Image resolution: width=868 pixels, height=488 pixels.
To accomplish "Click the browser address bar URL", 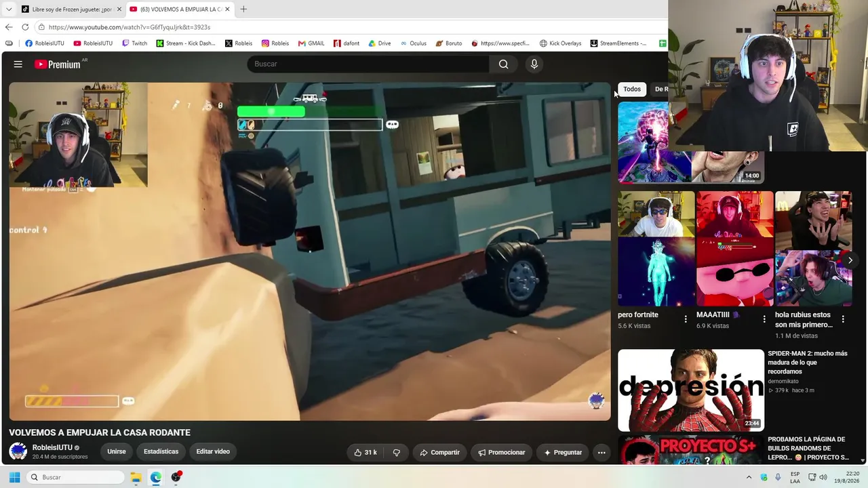I will (x=130, y=27).
